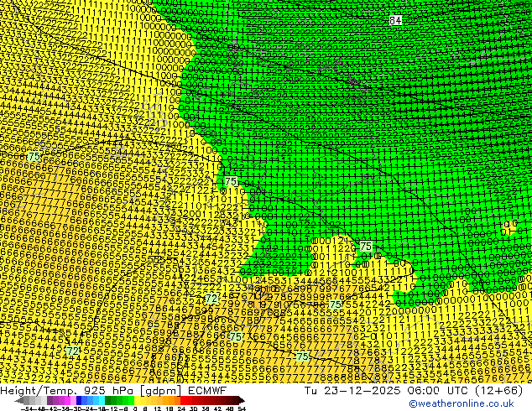Image resolution: width=532 pixels, height=411 pixels.
Task: Open the weatheronline.co.uk copyright link
Action: click(461, 403)
